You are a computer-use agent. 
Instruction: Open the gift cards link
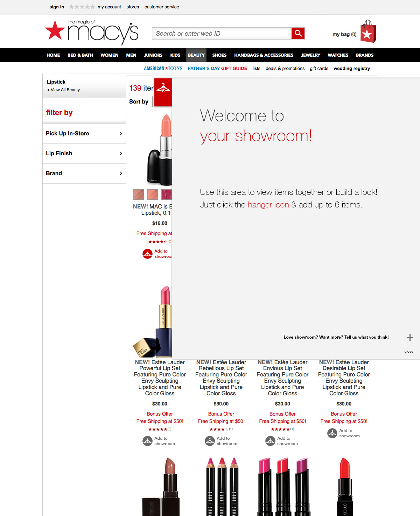point(319,68)
